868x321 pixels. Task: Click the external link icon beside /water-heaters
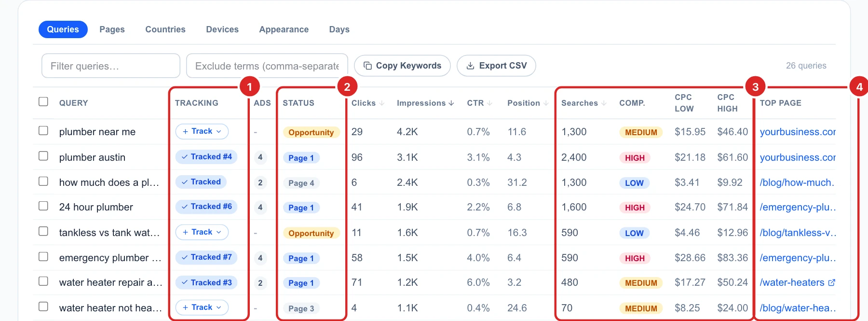[x=831, y=283]
